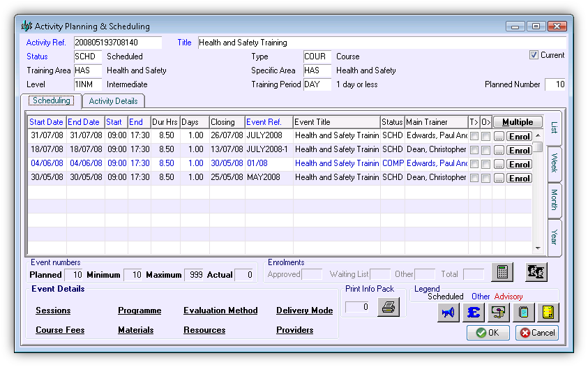Open the ellipsis button for event JULY2008-1
Image resolution: width=588 pixels, height=367 pixels.
click(x=499, y=150)
